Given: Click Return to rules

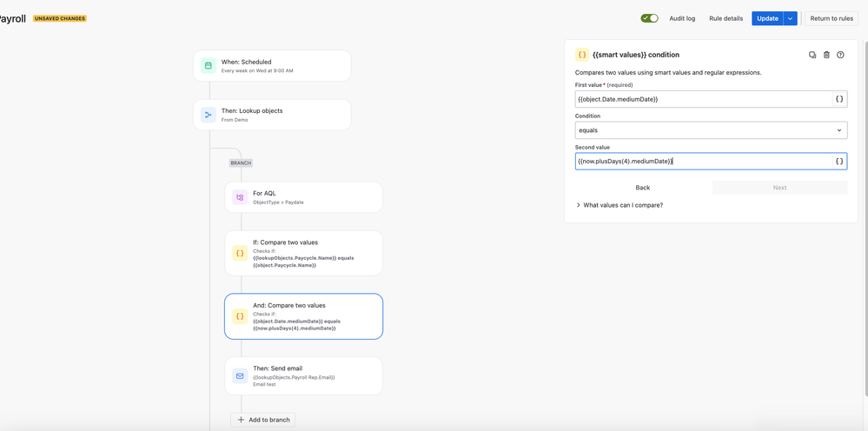Looking at the screenshot, I should point(832,18).
